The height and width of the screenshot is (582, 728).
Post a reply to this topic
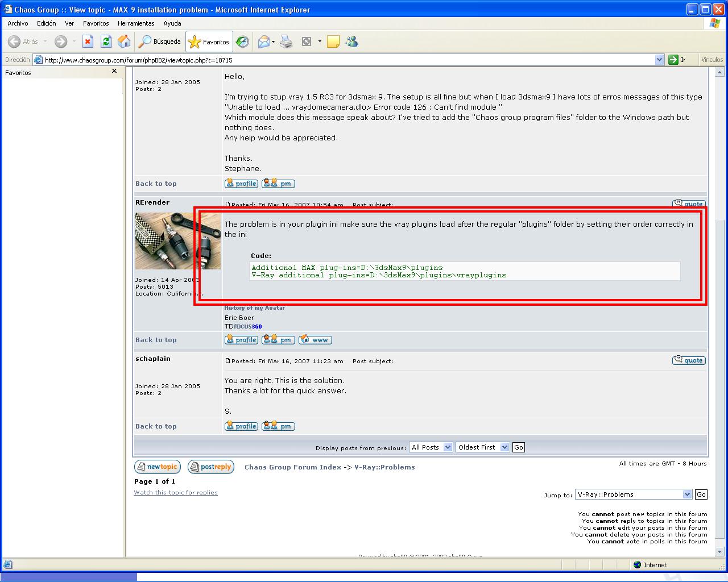tap(210, 467)
